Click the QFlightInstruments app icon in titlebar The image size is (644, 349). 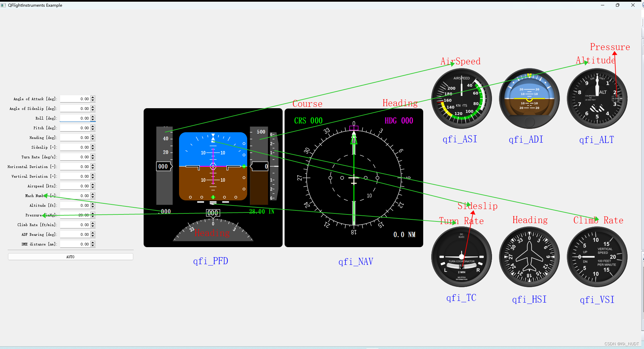[4, 5]
